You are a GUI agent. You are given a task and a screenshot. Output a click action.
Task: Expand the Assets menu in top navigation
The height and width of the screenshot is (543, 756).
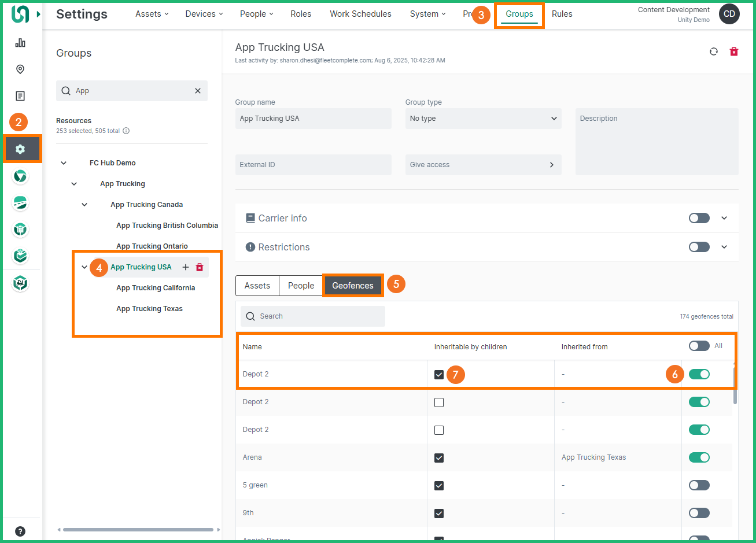coord(152,14)
